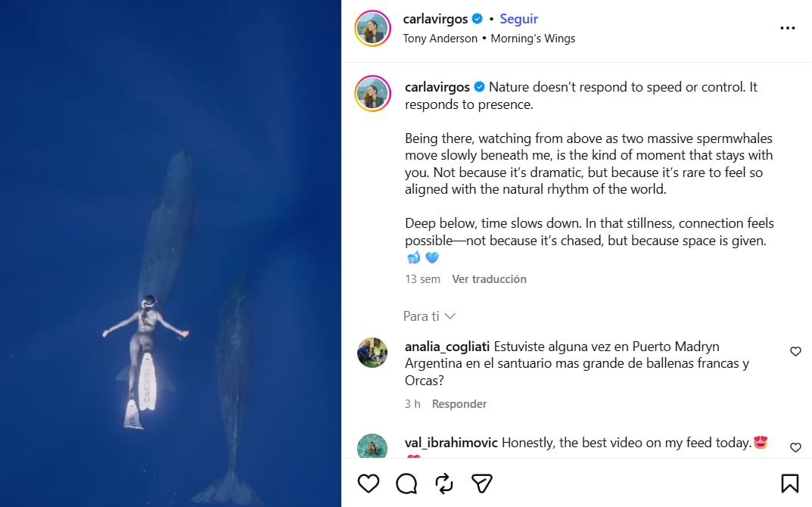
Task: Open carlavirgos profile from the header avatar
Action: (x=372, y=29)
